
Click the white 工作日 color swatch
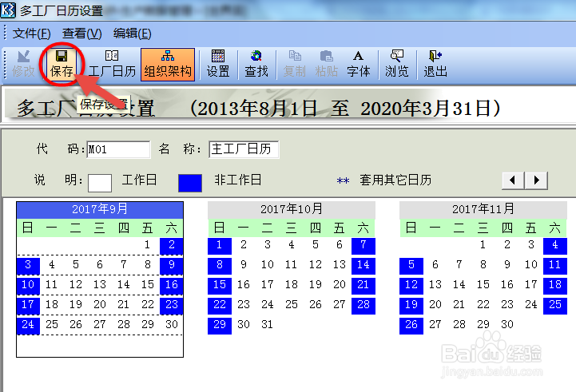tap(100, 183)
